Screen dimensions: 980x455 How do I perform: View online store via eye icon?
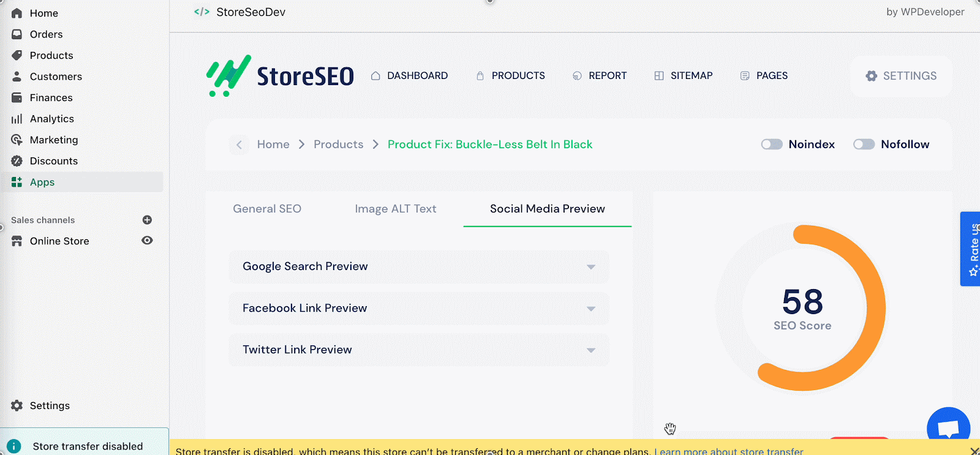point(147,241)
